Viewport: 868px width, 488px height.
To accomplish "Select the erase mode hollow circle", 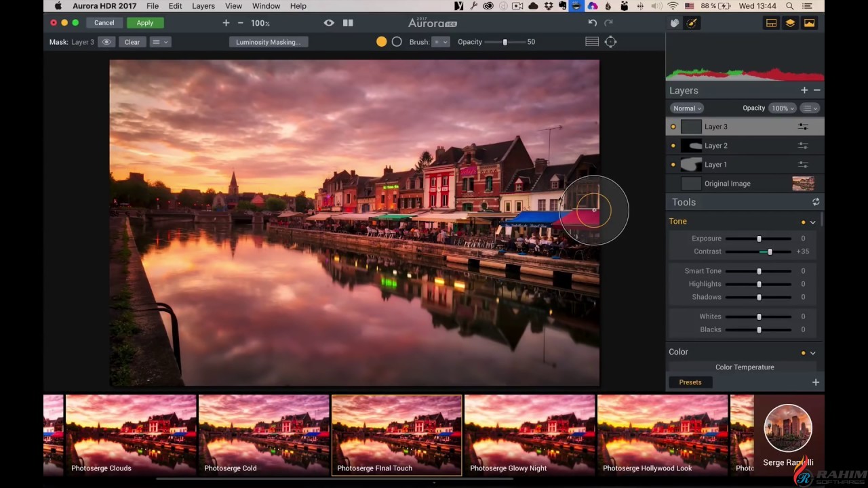I will tap(397, 42).
